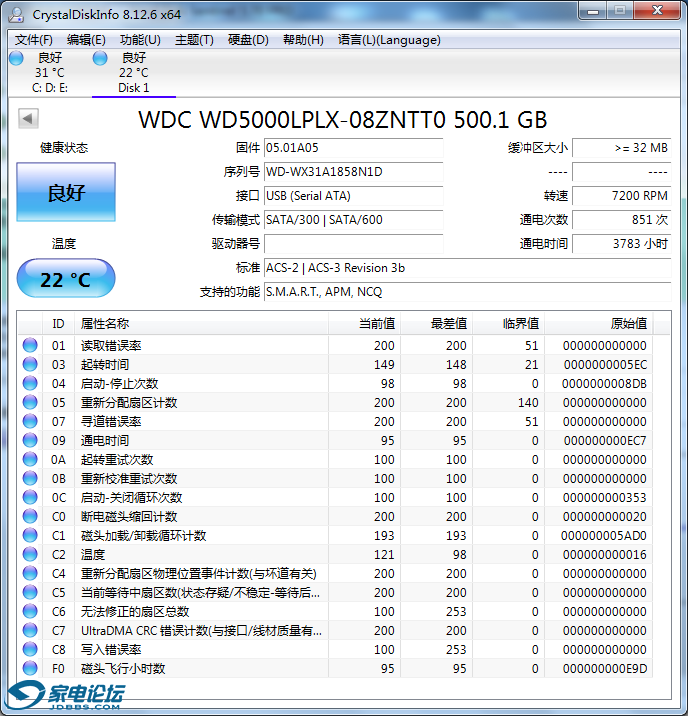
Task: Click the 属性名称 column header
Action: click(x=201, y=324)
